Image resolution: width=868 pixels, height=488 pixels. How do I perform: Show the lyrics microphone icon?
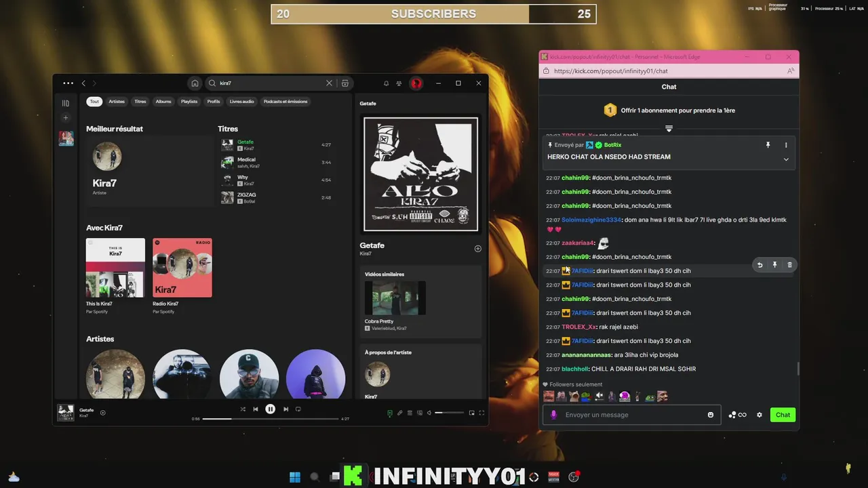click(399, 413)
